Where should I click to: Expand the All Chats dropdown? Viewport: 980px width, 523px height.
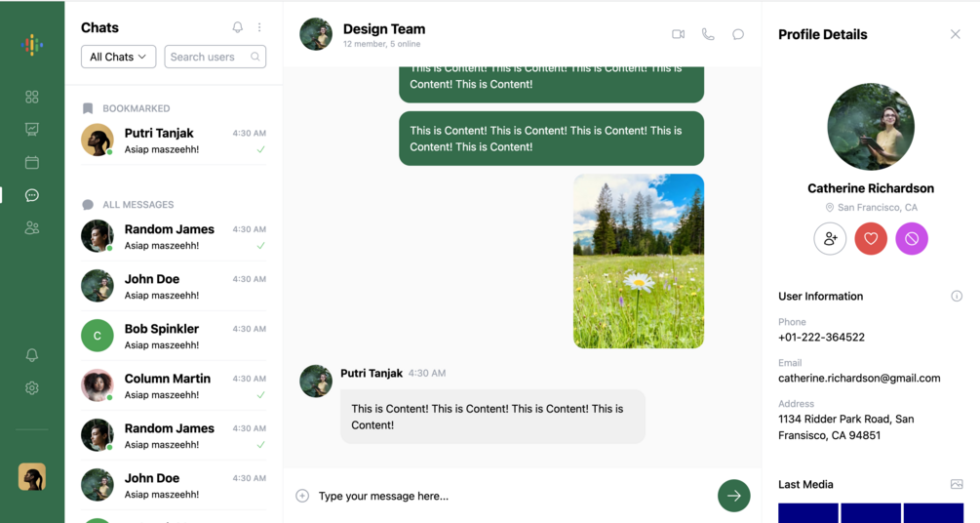pos(118,57)
